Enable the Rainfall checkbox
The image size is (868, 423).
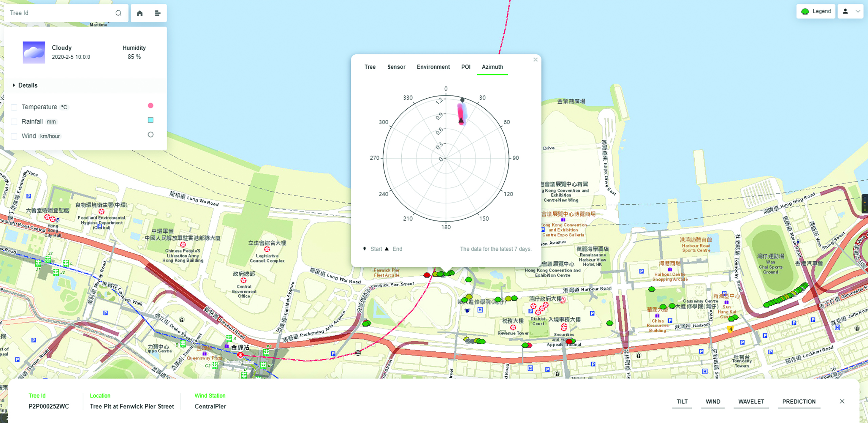coord(14,122)
